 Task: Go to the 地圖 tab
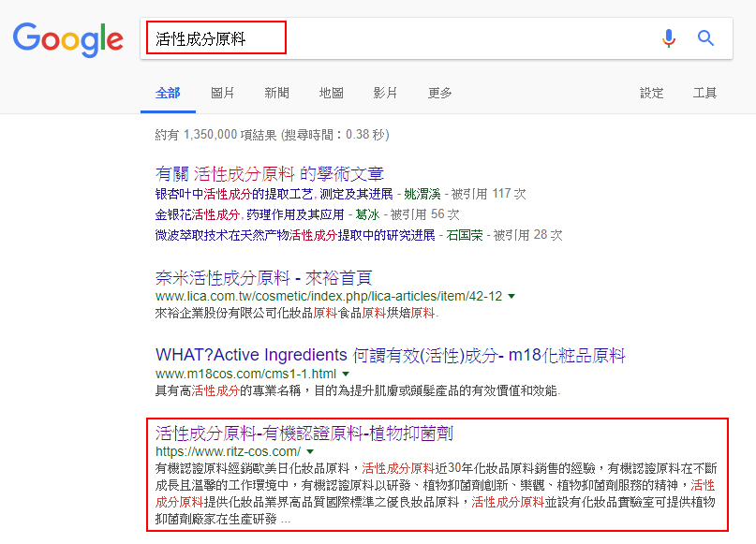(x=332, y=93)
